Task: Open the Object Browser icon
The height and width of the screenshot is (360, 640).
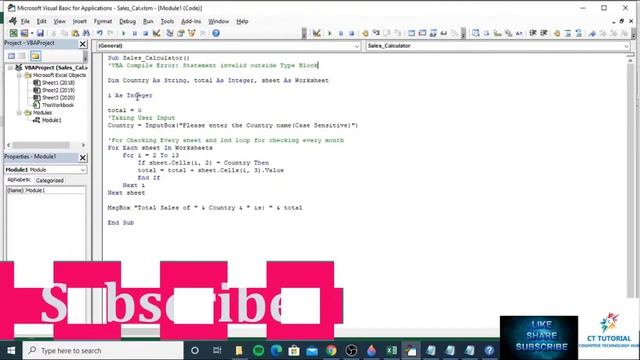Action: click(191, 33)
